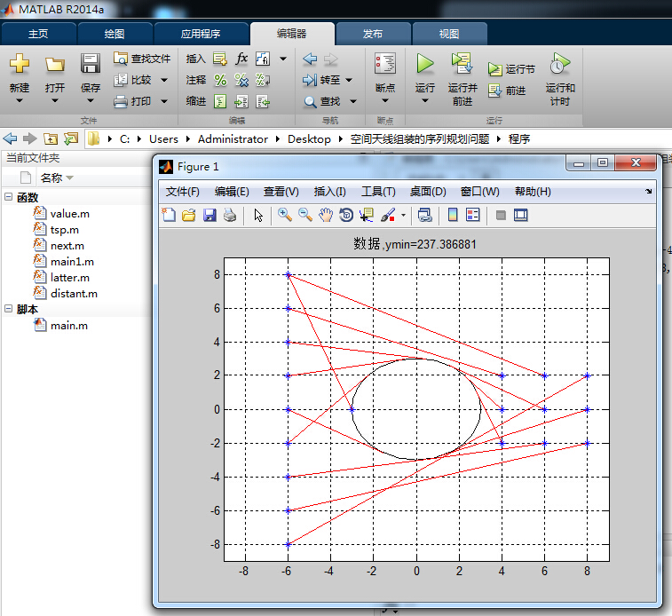This screenshot has height=616, width=672.
Task: Click the New file plus icon
Action: tap(20, 63)
